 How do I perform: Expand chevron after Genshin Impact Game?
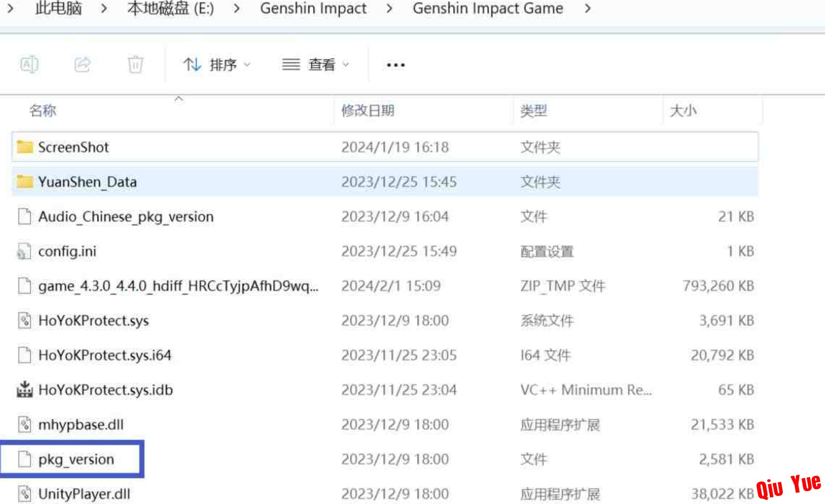click(x=588, y=8)
